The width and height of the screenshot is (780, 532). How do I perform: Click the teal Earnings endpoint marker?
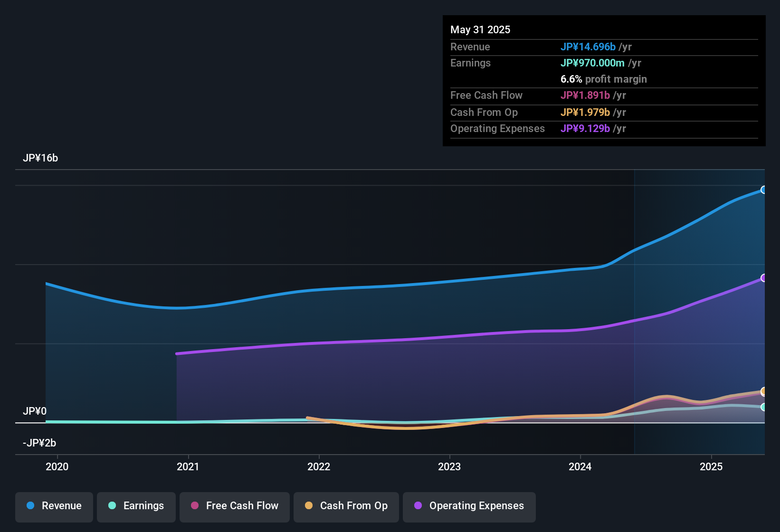tap(764, 407)
